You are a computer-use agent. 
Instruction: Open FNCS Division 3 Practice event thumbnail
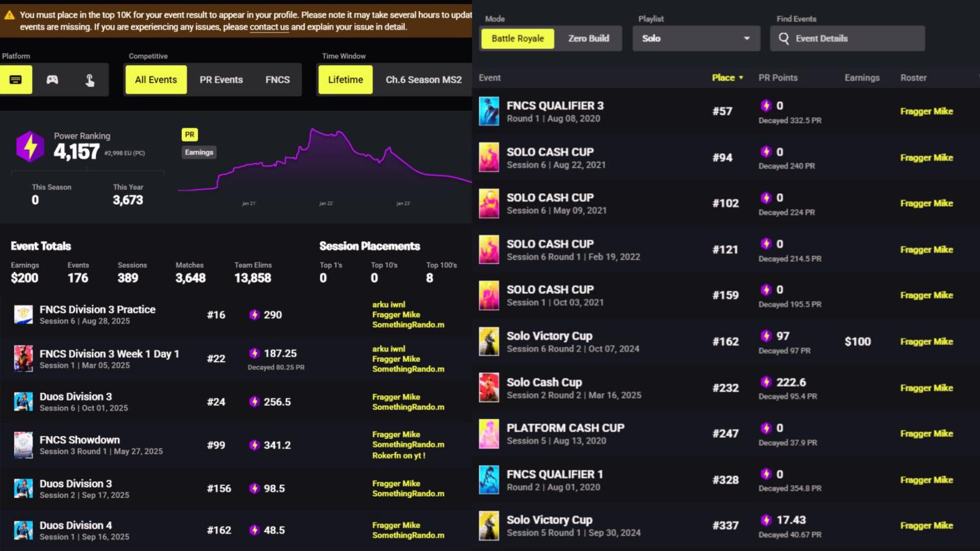(24, 314)
